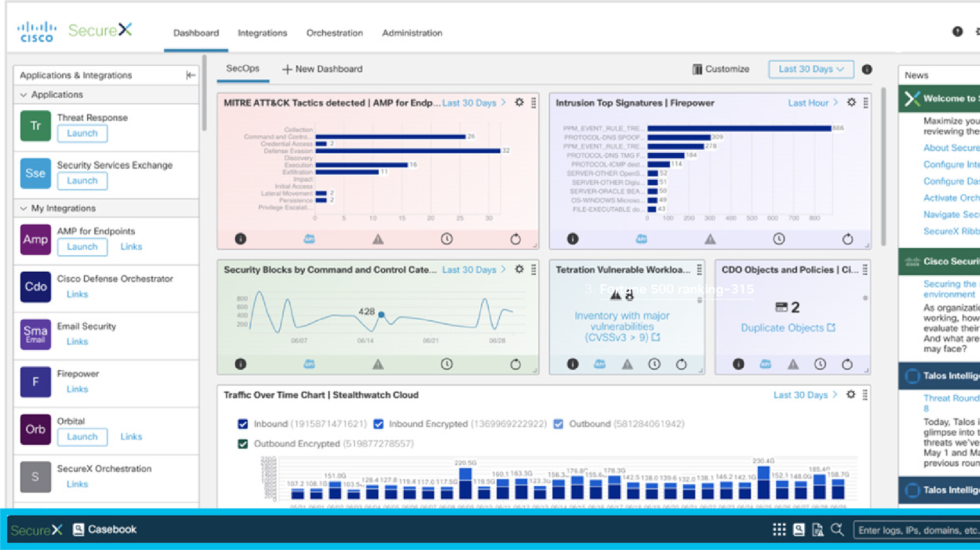Click alert triangle on Intrusion Top Signatures tile

pyautogui.click(x=710, y=239)
